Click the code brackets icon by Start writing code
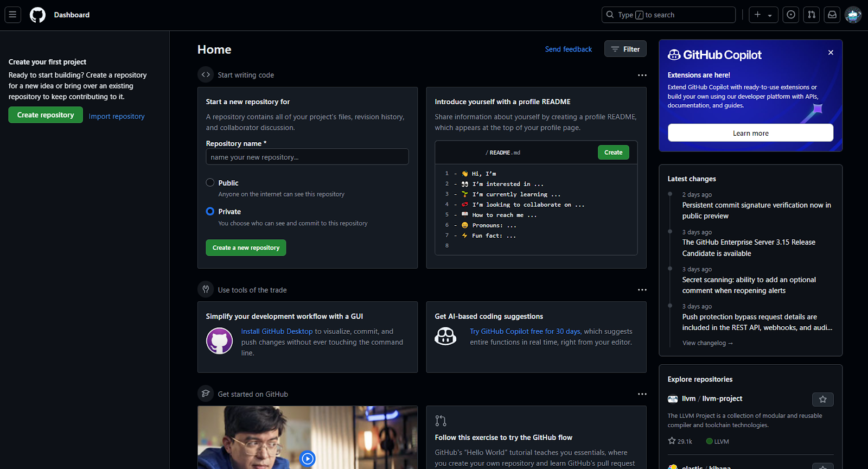The height and width of the screenshot is (469, 868). point(206,74)
